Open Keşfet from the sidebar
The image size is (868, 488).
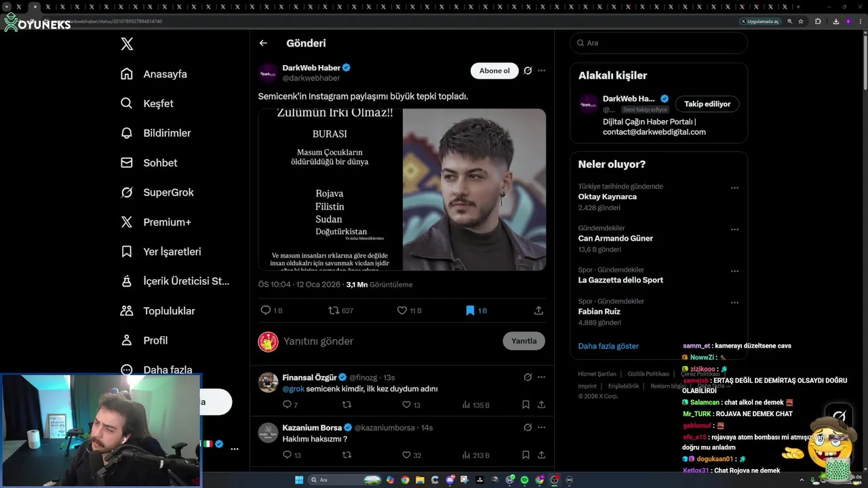(x=147, y=104)
